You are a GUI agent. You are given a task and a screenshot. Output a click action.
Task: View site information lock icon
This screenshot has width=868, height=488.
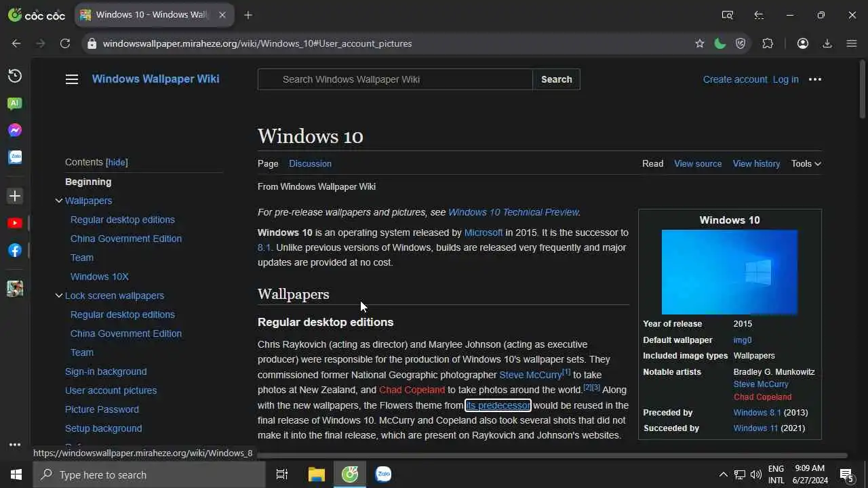click(x=92, y=43)
